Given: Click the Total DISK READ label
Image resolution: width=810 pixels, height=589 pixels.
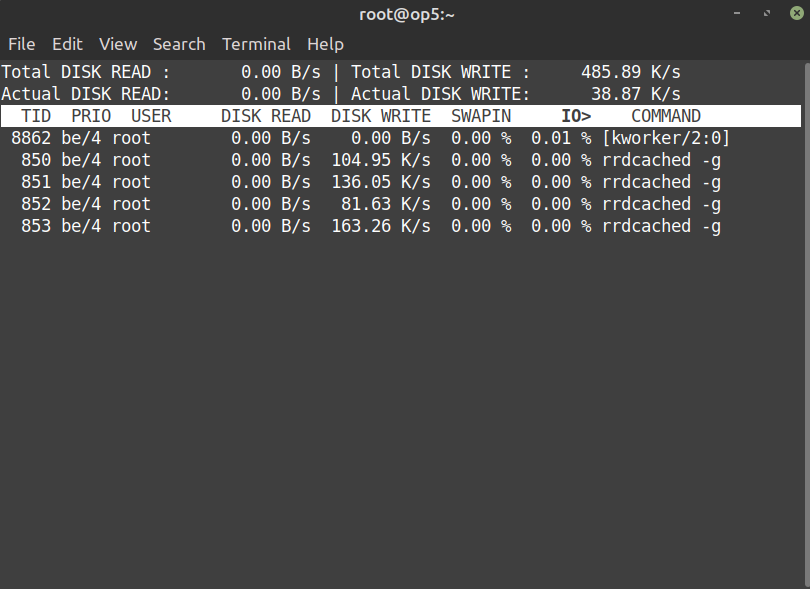Looking at the screenshot, I should pos(86,72).
